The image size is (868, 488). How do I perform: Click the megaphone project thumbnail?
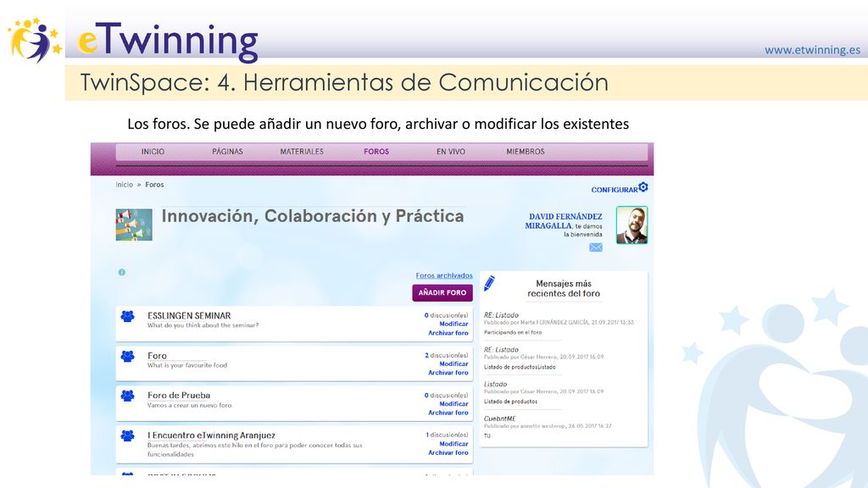coord(134,225)
